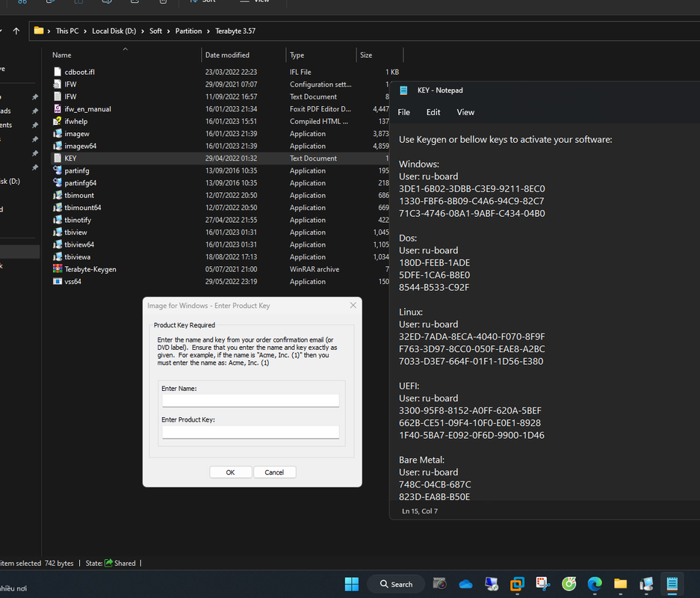700x598 pixels.
Task: Select the tbiviewa file name
Action: pos(77,257)
